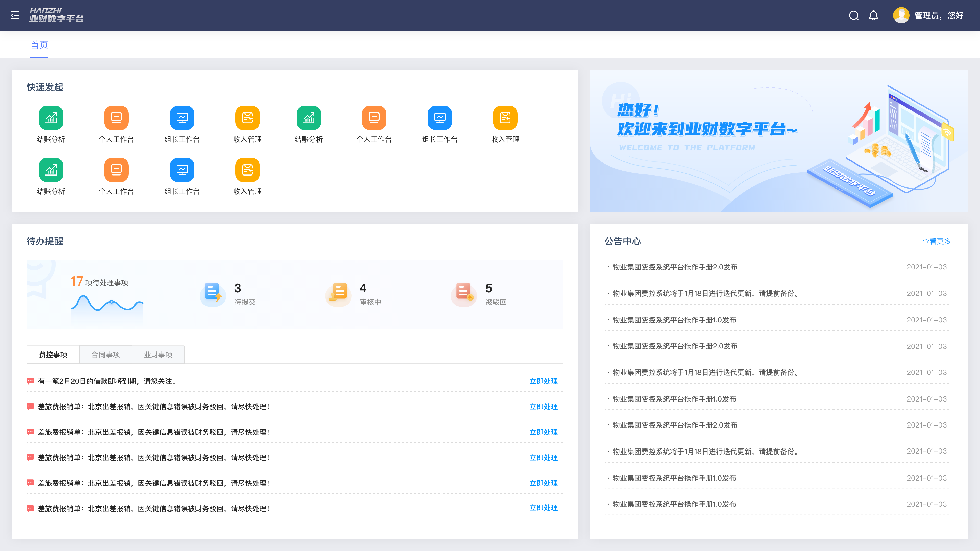Open the first 操作手册2.0发布 announcement
The image size is (980, 551).
coord(675,267)
